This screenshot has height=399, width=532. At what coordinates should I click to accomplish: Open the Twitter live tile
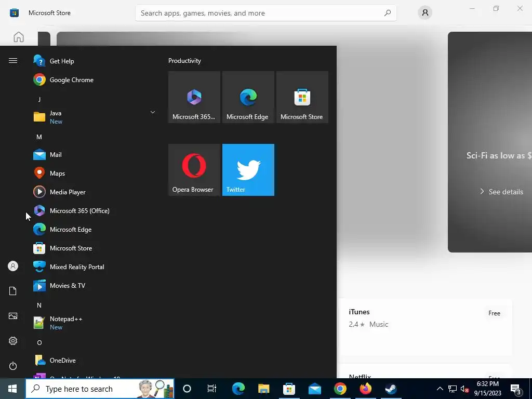point(248,170)
